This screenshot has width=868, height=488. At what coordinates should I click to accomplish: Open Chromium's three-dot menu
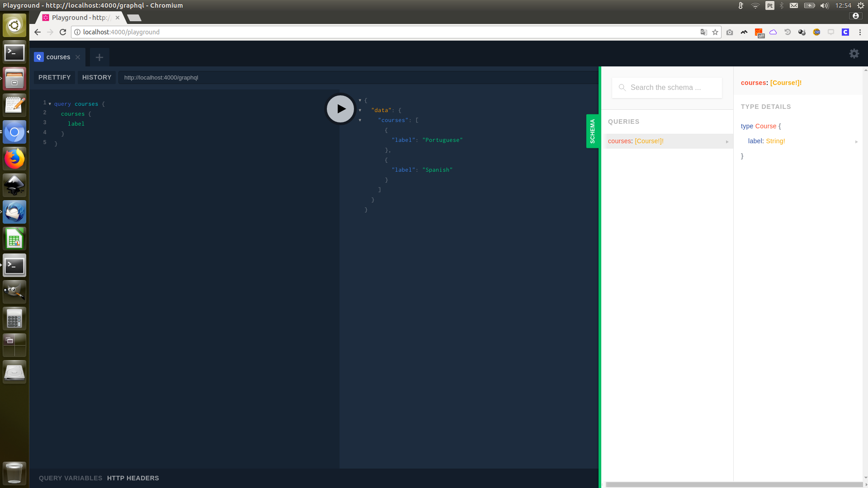(860, 32)
